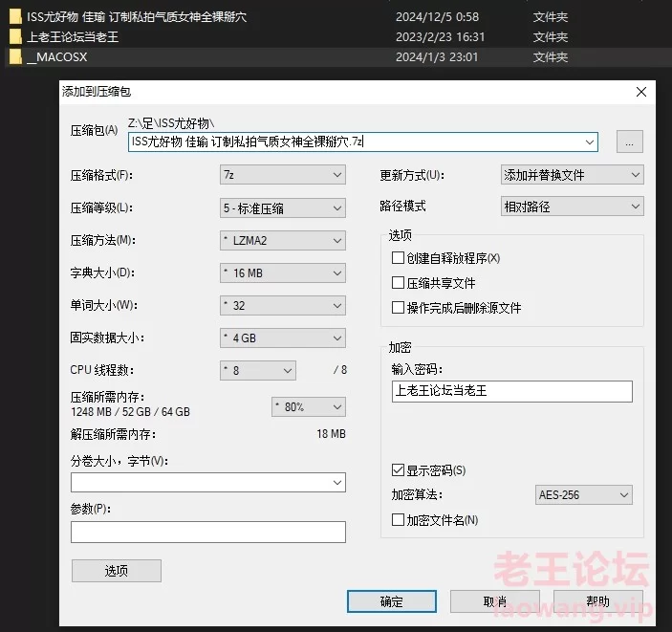Click the 18 MB decompression memory value

pyautogui.click(x=332, y=434)
